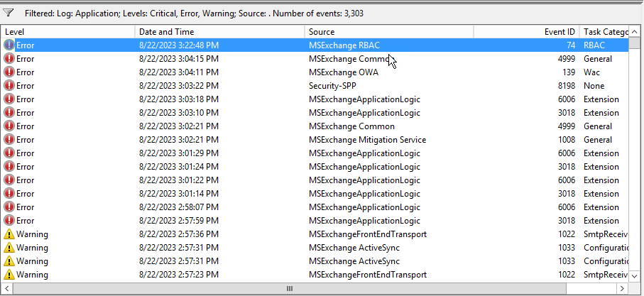Click error icon of MSExchange OWA row

point(9,72)
